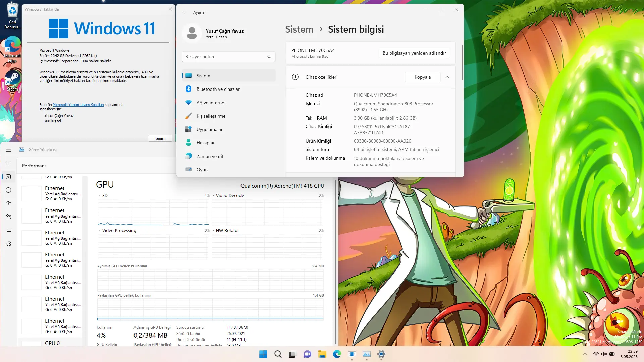Click the Paylaşılan GPU bellek kullanımı graph
The height and width of the screenshot is (362, 644).
(210, 309)
